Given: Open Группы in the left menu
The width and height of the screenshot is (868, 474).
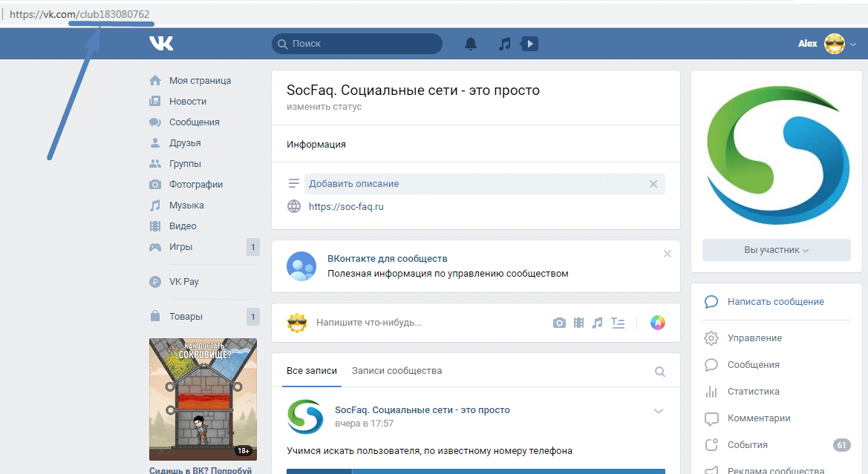Looking at the screenshot, I should tap(185, 164).
